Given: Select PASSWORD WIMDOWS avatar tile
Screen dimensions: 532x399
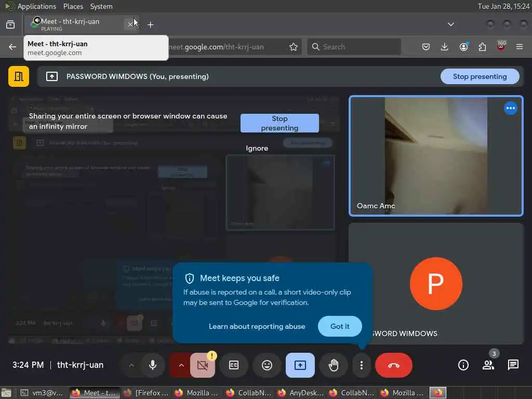Looking at the screenshot, I should tap(436, 284).
